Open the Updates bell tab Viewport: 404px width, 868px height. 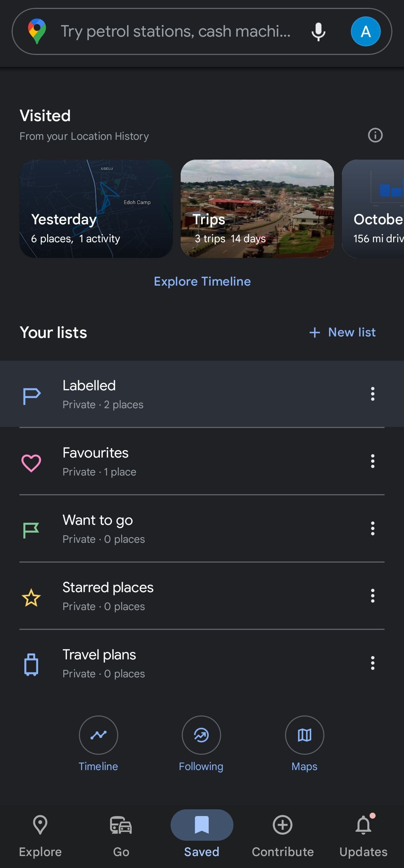[363, 834]
